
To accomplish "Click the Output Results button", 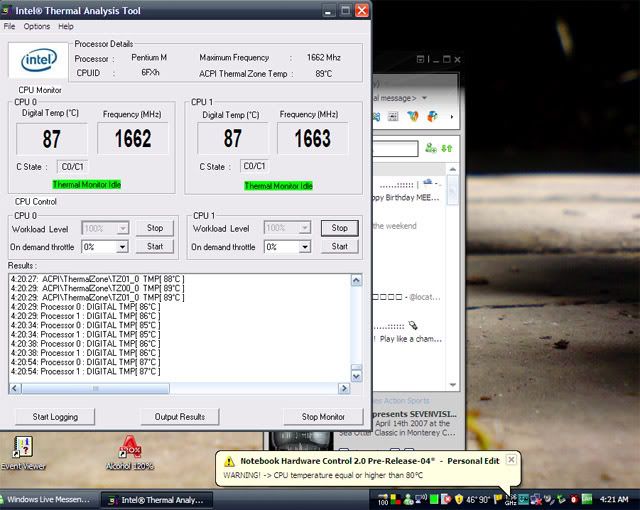I will point(180,417).
